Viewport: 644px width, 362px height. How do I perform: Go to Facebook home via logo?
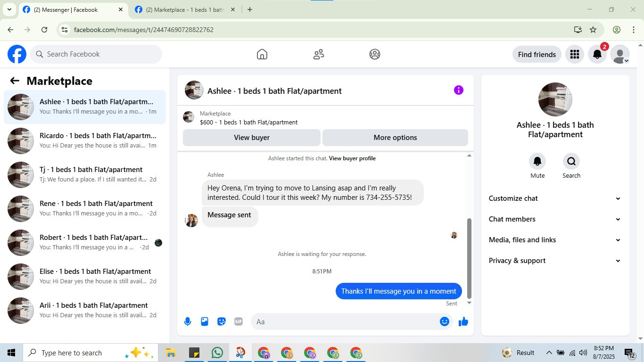click(17, 54)
